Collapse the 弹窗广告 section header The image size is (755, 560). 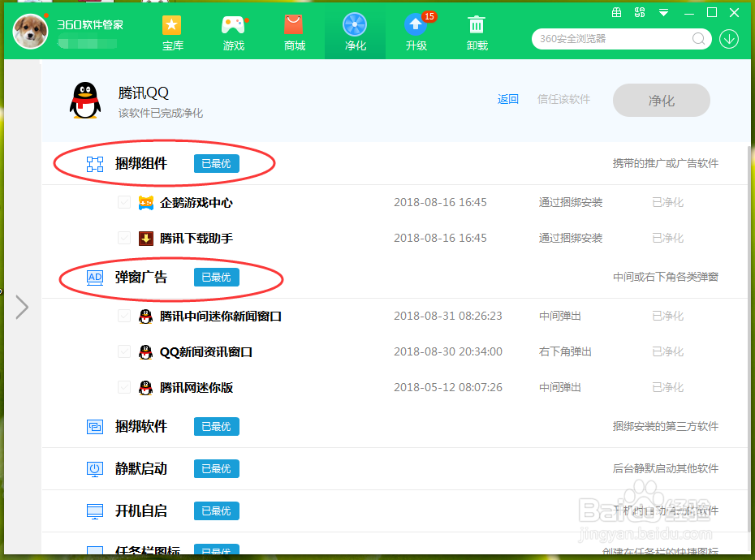point(395,278)
